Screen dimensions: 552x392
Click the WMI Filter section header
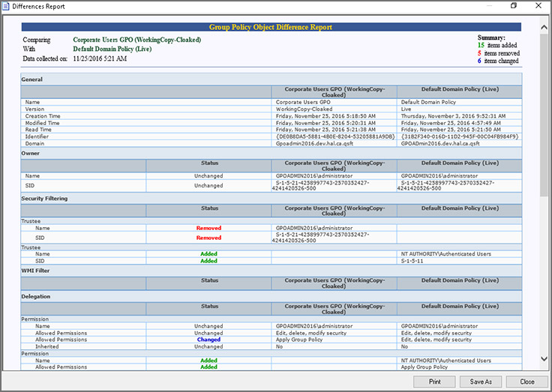(x=35, y=271)
